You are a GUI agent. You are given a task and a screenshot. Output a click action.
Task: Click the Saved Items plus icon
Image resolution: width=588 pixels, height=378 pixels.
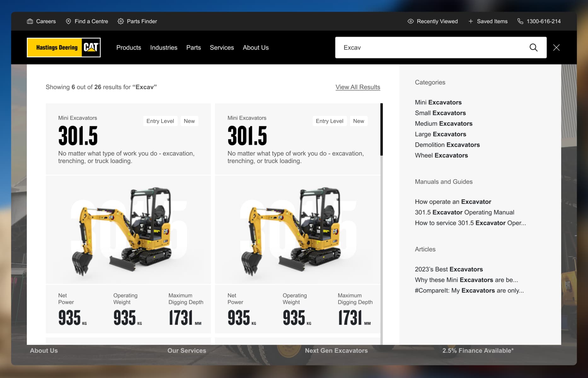(470, 21)
